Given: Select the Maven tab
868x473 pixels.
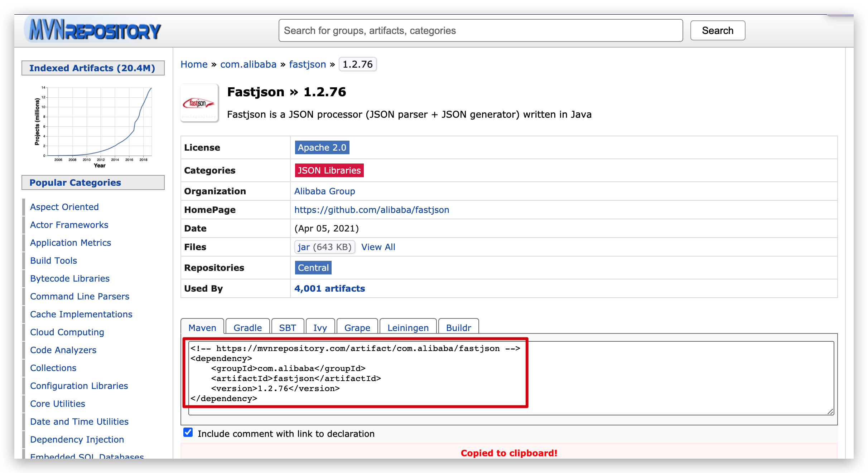Looking at the screenshot, I should pos(202,327).
